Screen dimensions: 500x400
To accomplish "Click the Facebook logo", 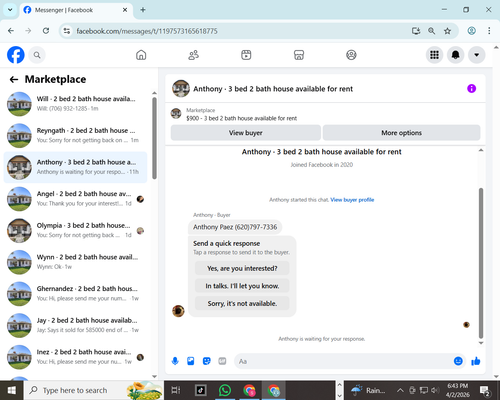I will click(x=16, y=55).
